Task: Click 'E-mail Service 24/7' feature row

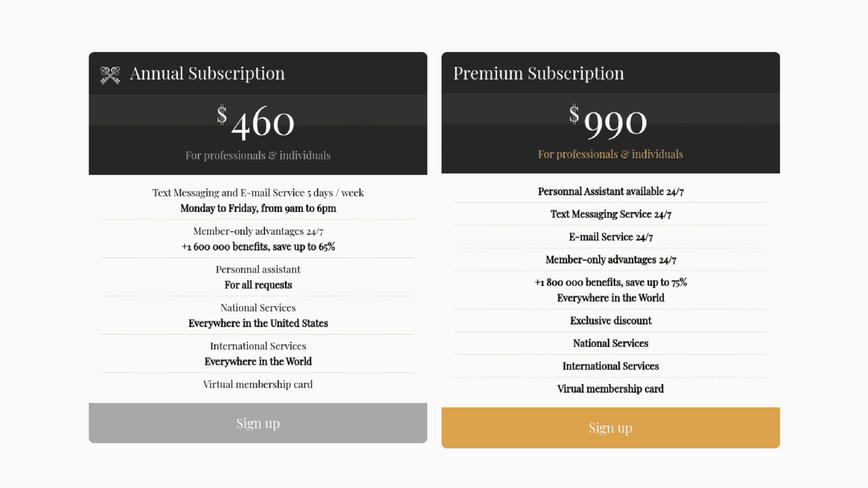Action: [610, 237]
